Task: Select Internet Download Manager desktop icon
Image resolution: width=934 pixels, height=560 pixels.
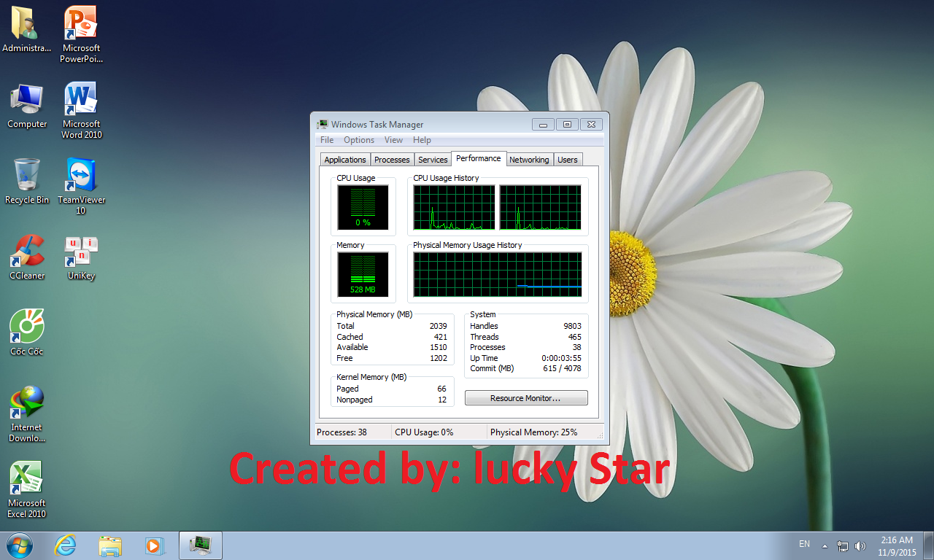Action: 27,414
